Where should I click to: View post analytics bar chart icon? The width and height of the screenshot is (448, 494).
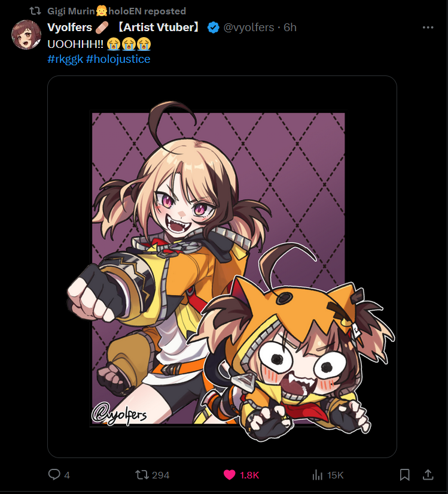[318, 475]
